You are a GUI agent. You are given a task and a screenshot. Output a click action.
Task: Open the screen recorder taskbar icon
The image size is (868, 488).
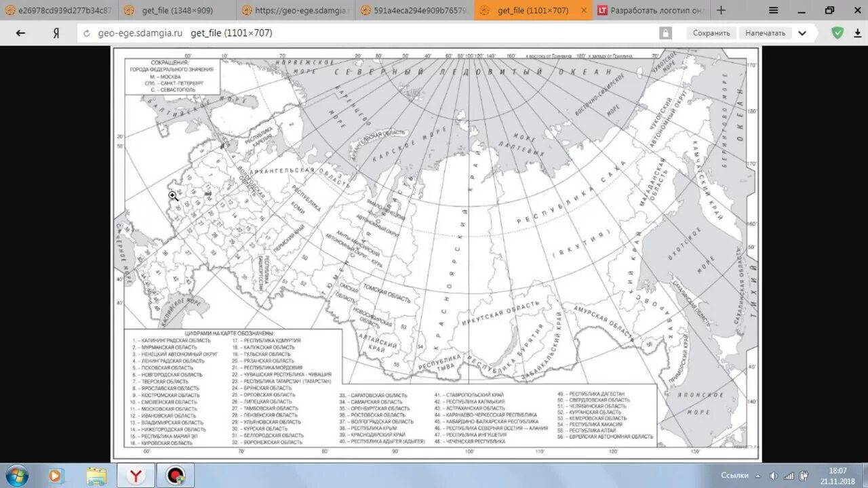[176, 475]
